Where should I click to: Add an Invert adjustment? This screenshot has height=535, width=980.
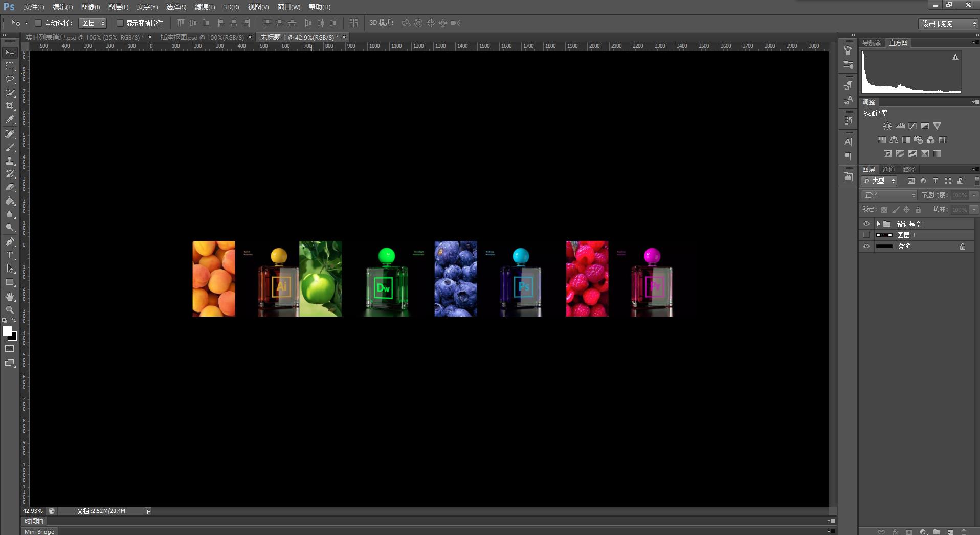888,153
